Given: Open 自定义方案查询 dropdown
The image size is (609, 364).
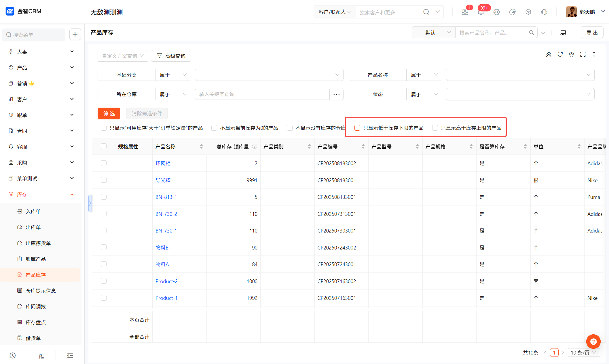Looking at the screenshot, I should click(x=123, y=56).
